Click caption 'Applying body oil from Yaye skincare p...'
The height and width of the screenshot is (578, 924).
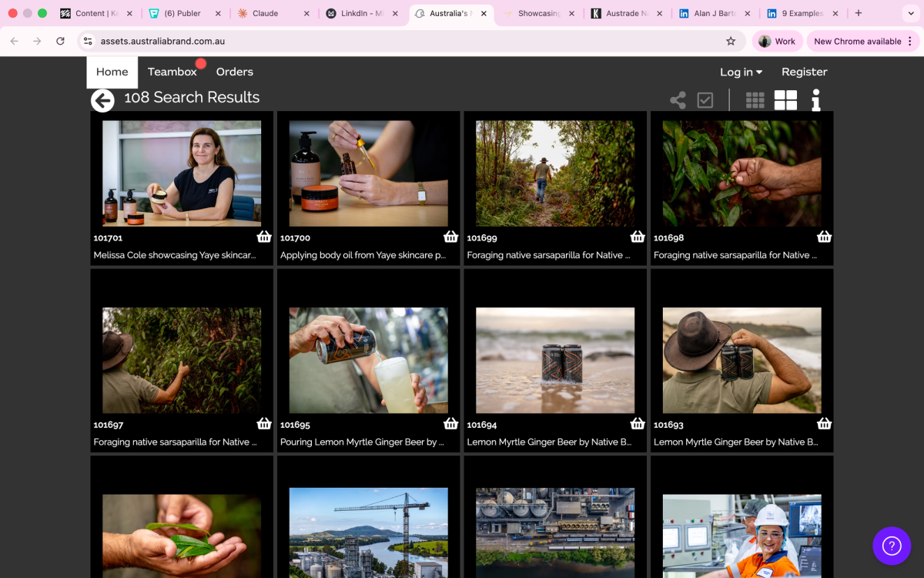[363, 255]
